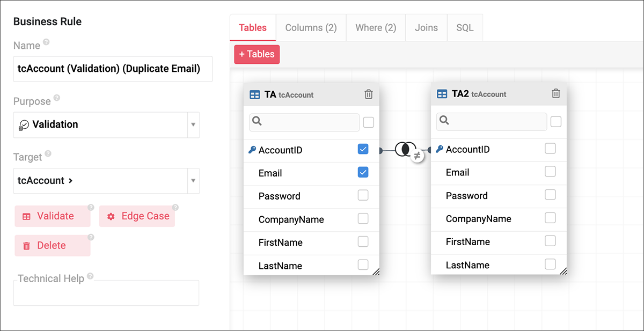The height and width of the screenshot is (331, 644).
Task: Remove the TA2 table using trash icon
Action: 556,94
